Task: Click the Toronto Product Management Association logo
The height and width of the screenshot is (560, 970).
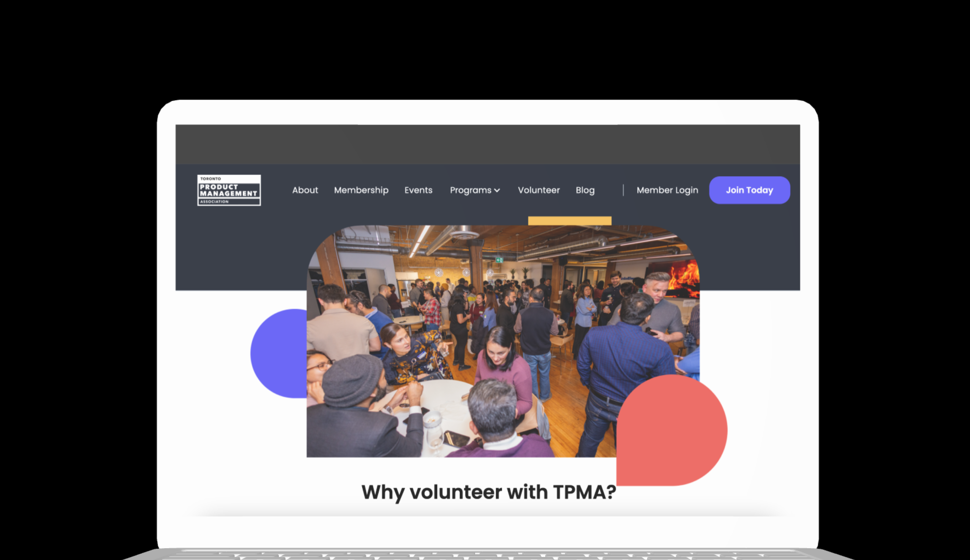Action: click(229, 190)
